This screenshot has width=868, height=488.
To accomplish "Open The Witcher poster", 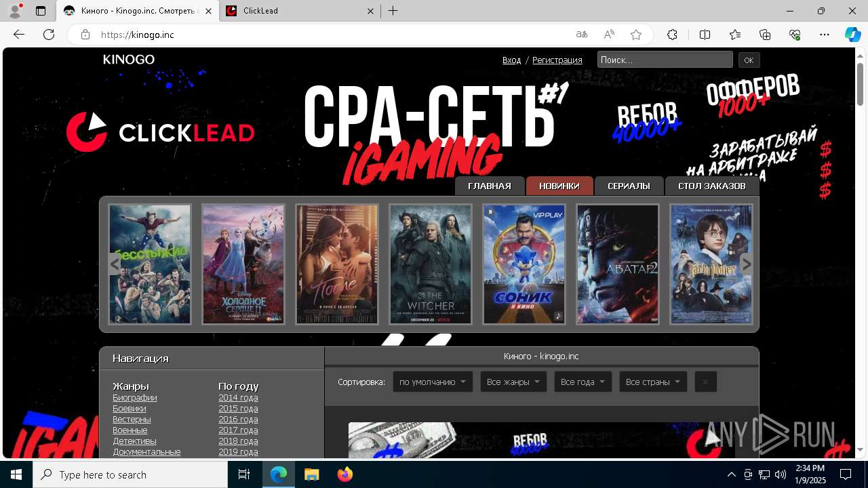I will tap(431, 264).
